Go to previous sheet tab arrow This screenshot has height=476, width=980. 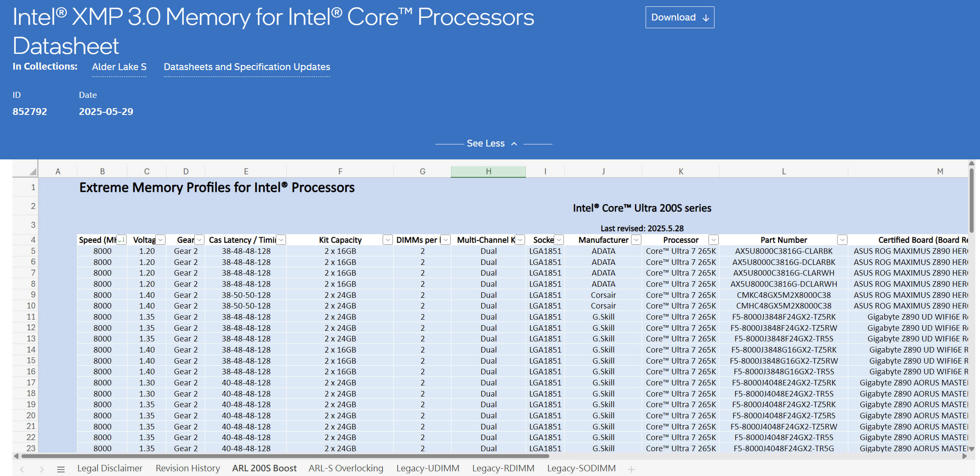[22, 469]
